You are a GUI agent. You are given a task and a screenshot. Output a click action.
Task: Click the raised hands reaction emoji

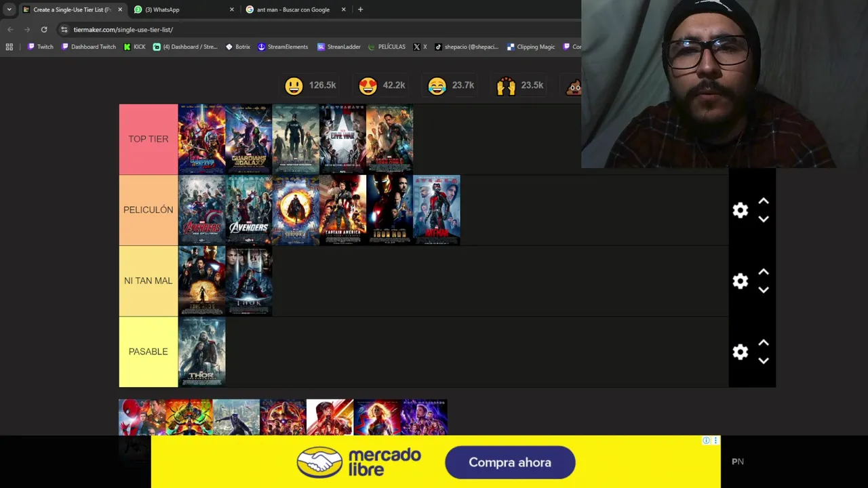click(506, 86)
